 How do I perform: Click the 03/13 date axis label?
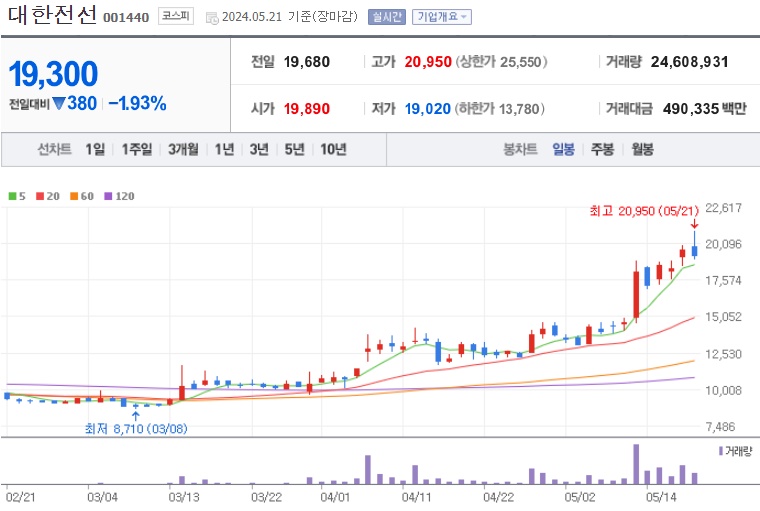tap(184, 497)
